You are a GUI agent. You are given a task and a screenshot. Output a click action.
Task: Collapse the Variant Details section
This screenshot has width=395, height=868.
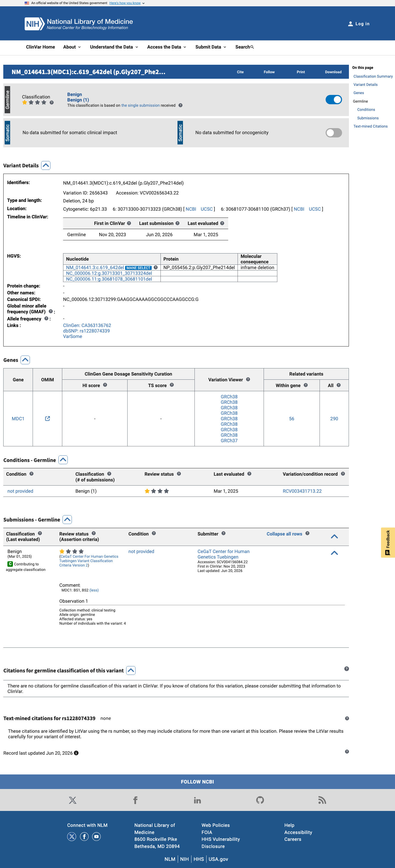[46, 165]
